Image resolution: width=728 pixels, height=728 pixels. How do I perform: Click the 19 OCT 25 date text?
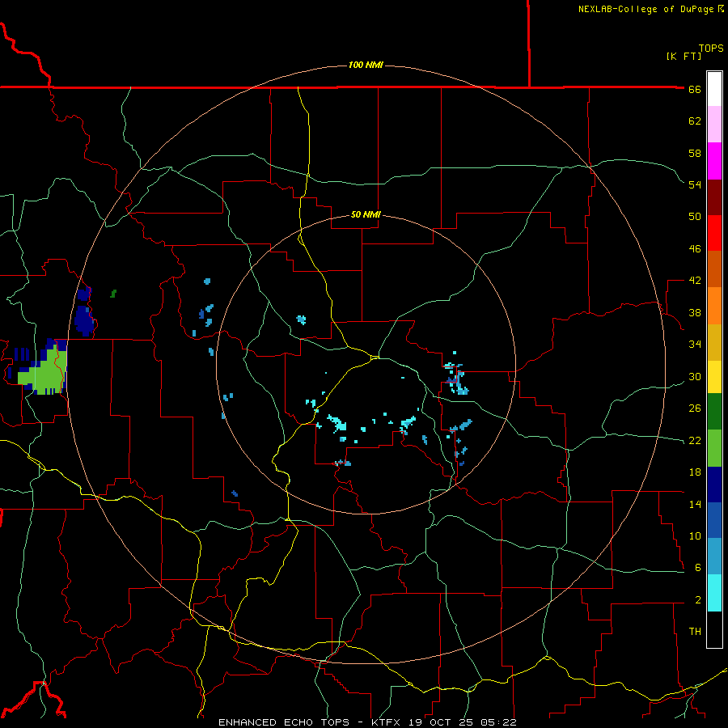tap(443, 722)
